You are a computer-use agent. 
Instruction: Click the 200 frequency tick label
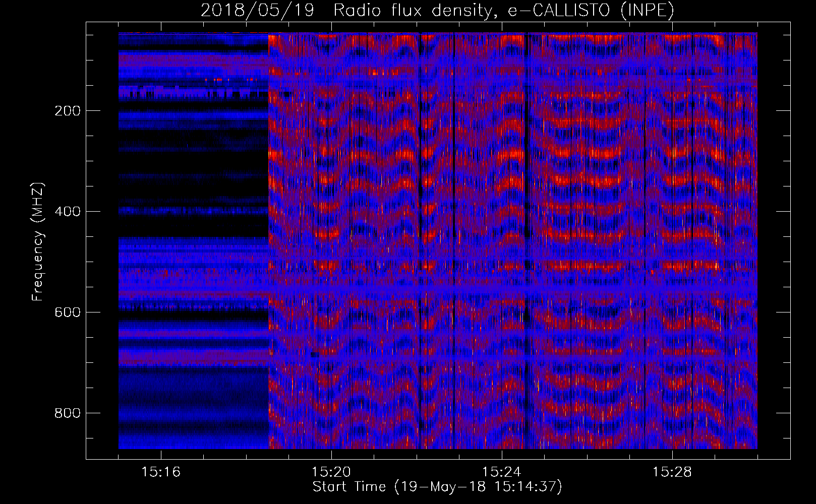click(68, 111)
